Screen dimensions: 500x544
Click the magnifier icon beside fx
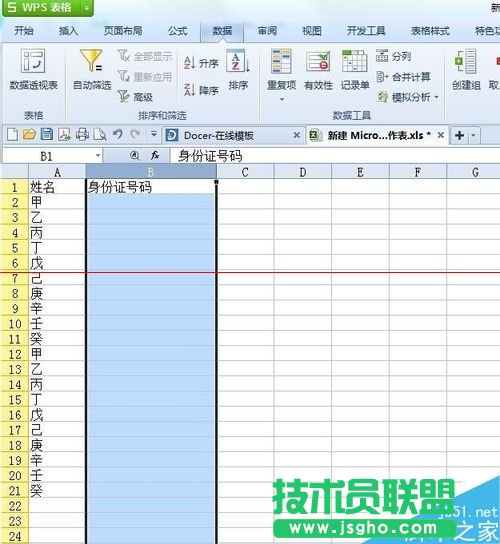[x=135, y=156]
